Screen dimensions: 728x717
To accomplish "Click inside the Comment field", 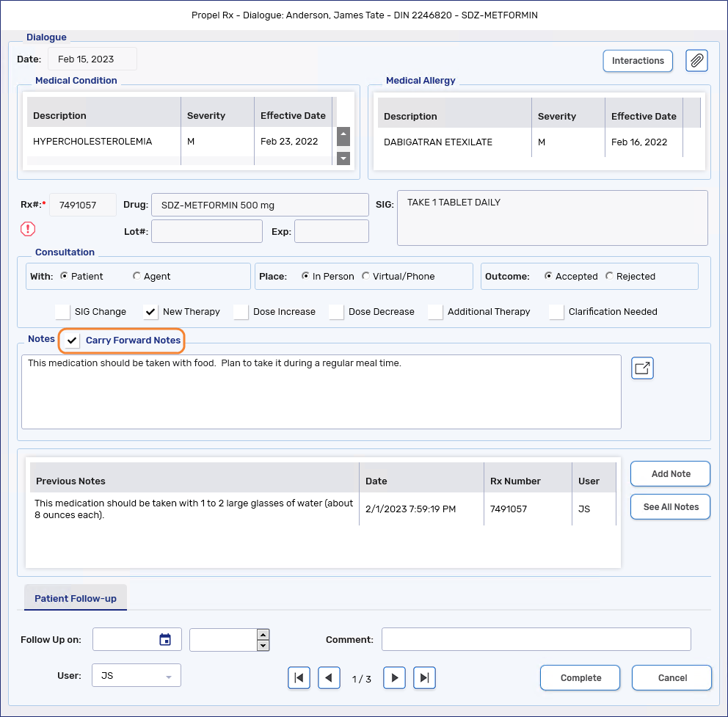I will click(x=536, y=638).
